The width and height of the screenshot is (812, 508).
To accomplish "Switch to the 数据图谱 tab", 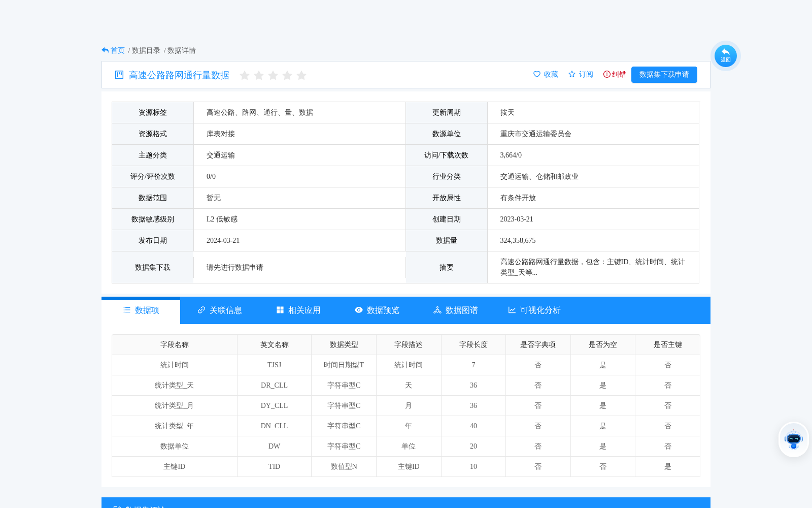I will [456, 310].
